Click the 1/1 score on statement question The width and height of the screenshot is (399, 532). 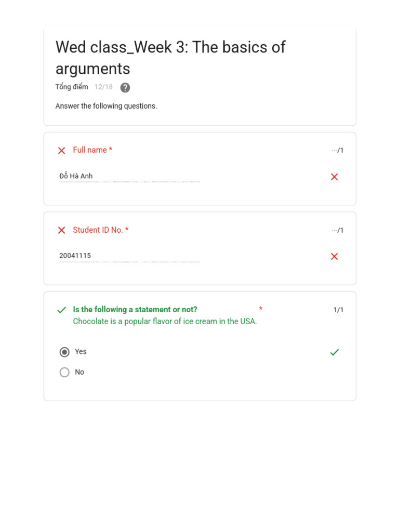point(338,310)
